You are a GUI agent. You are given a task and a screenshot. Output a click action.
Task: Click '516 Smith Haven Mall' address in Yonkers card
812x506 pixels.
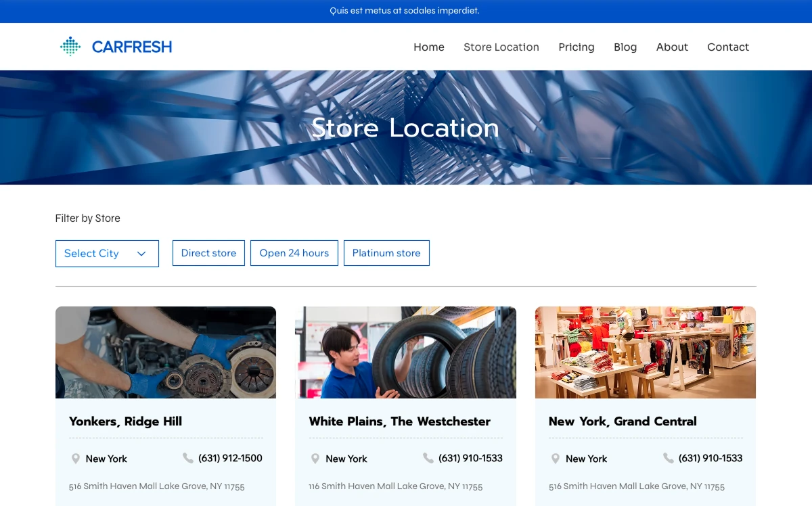tap(157, 486)
